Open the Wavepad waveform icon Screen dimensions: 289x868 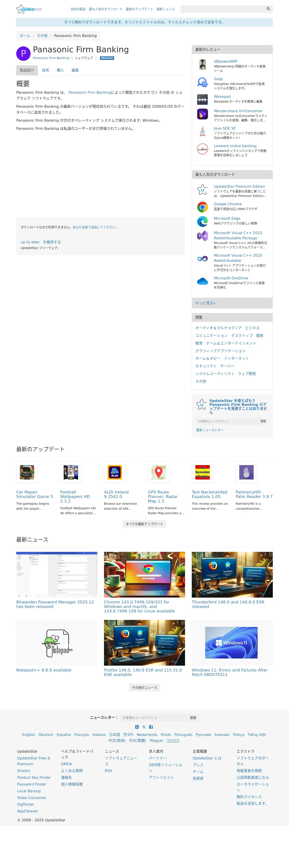pos(203,99)
